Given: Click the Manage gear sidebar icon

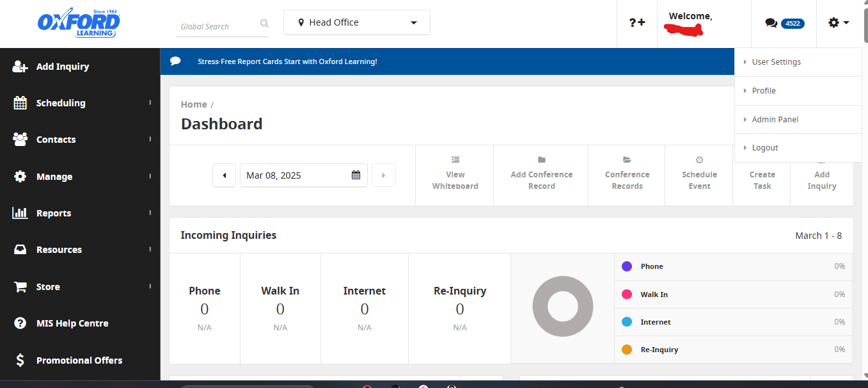Looking at the screenshot, I should click(x=20, y=177).
